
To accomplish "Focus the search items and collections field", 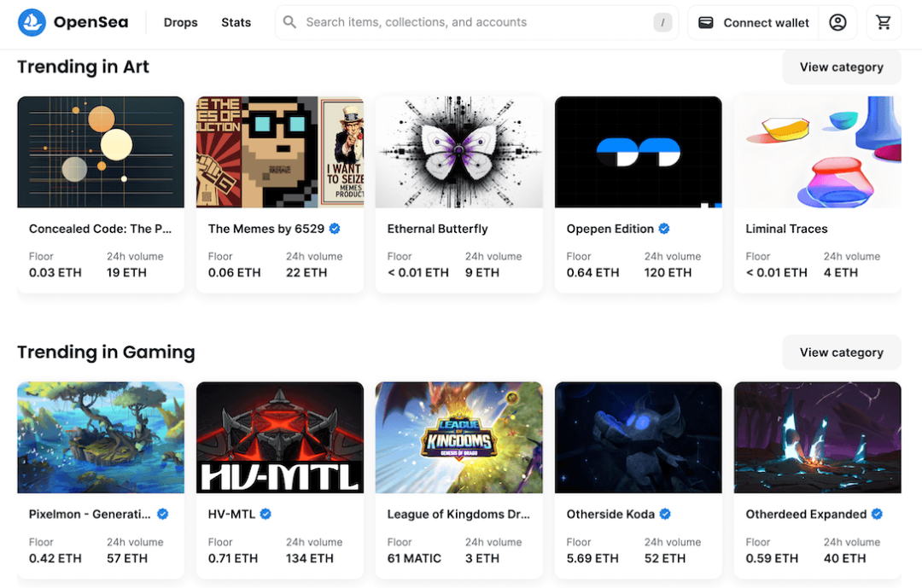I will pos(476,22).
